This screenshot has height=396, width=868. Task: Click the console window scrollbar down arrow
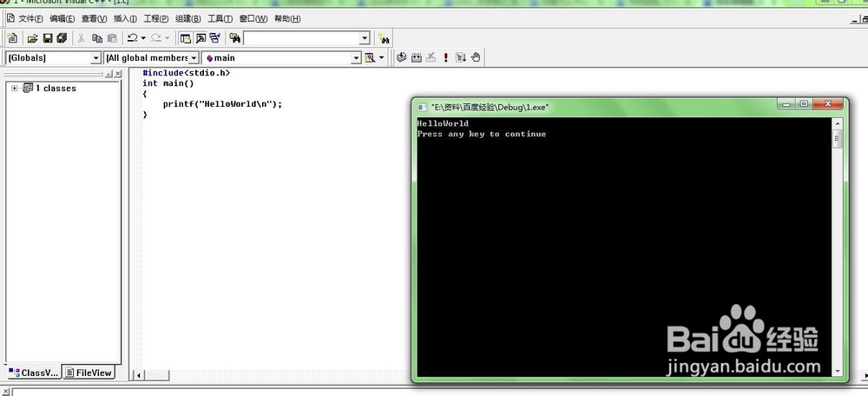click(838, 371)
